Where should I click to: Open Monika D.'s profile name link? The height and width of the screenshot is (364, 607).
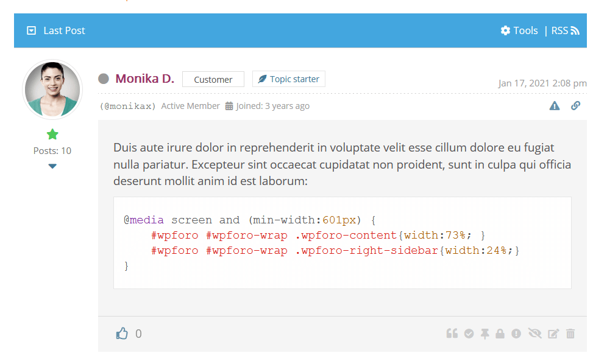pyautogui.click(x=144, y=79)
